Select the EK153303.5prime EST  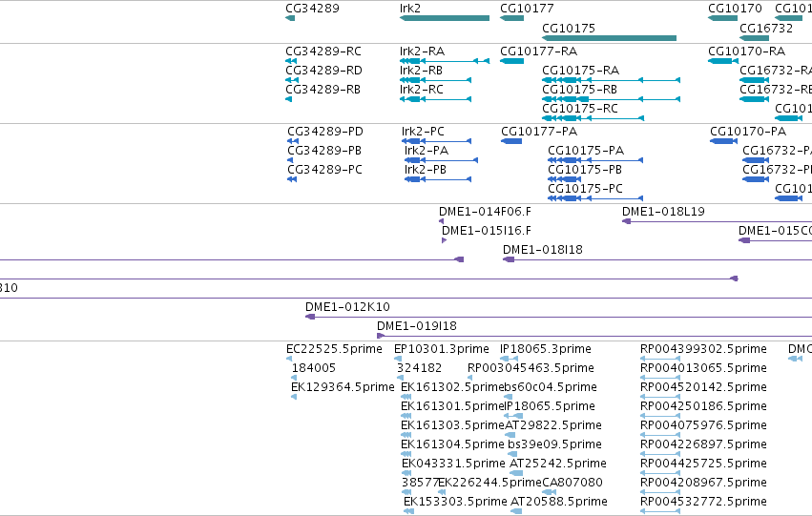tap(455, 502)
